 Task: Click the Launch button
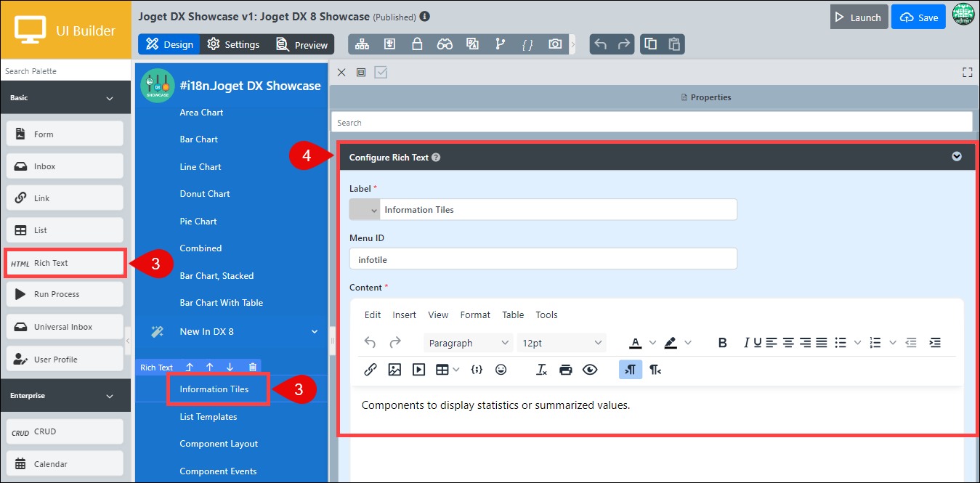tap(859, 17)
